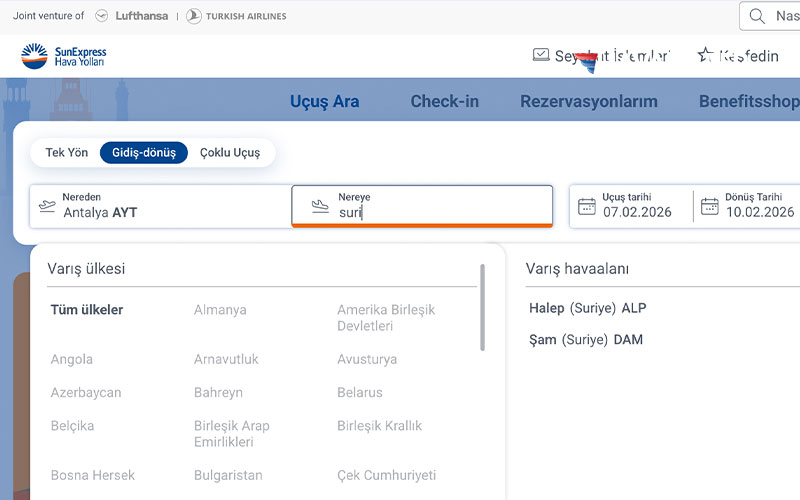Click the SunExpress Hava Yolları logo
This screenshot has height=500, width=800.
[64, 56]
